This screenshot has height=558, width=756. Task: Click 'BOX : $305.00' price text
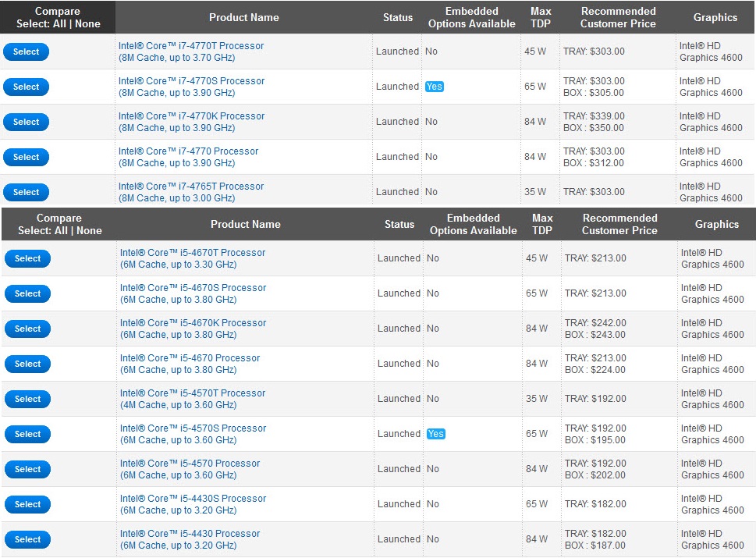point(593,93)
